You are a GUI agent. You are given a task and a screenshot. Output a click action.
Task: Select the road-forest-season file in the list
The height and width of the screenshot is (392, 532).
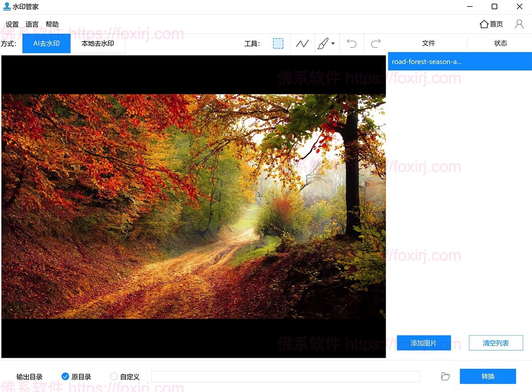(459, 62)
